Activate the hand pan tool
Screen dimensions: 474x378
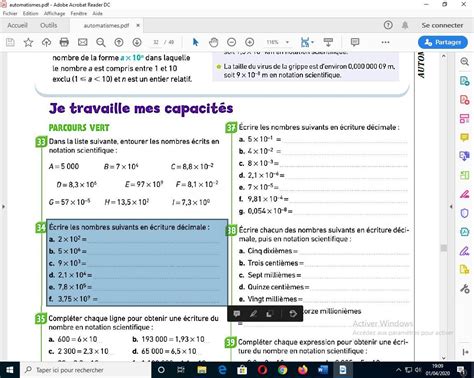pos(213,42)
